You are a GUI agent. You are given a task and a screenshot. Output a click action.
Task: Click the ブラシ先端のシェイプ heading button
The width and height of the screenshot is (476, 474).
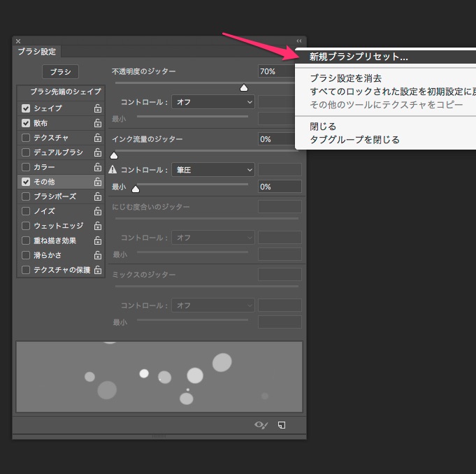pos(65,92)
